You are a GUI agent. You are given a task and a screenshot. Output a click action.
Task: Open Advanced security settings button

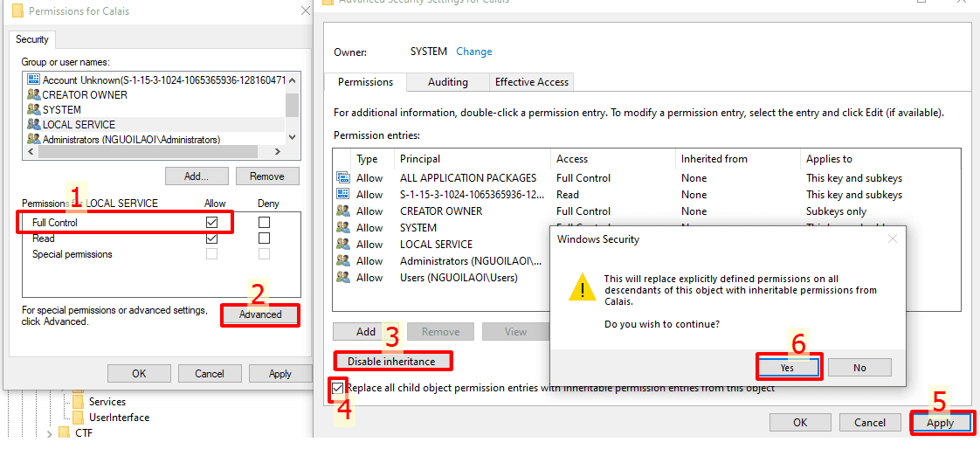pyautogui.click(x=260, y=314)
